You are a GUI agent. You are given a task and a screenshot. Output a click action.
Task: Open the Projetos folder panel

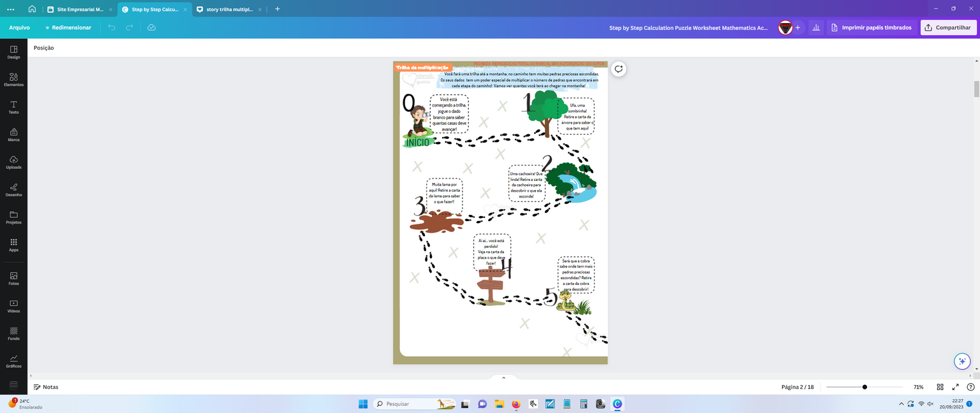point(13,217)
